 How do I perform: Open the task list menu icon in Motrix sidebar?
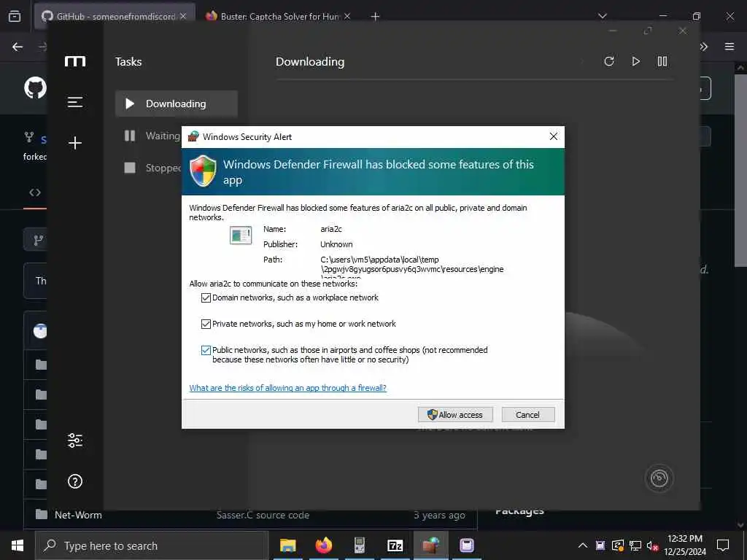(x=75, y=102)
